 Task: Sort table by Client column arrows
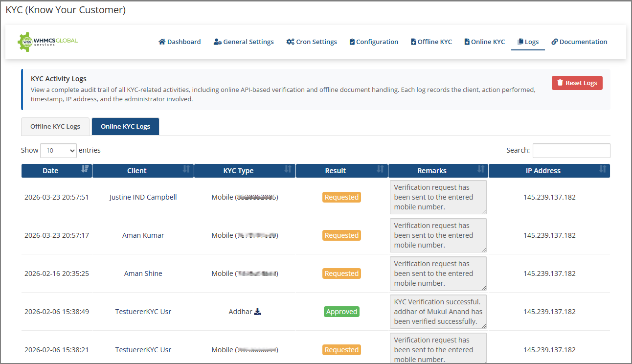186,169
